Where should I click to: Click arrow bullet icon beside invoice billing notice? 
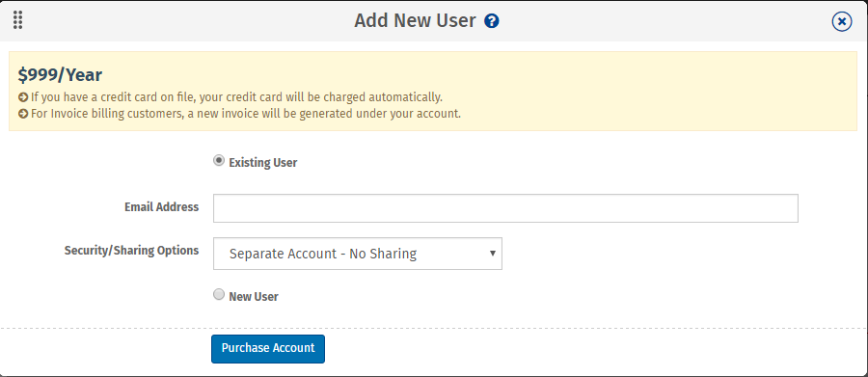(x=23, y=114)
